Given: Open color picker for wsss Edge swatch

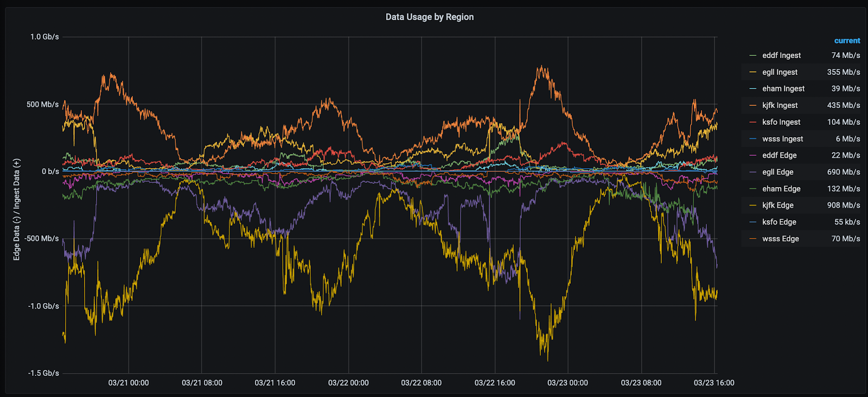Looking at the screenshot, I should point(752,239).
